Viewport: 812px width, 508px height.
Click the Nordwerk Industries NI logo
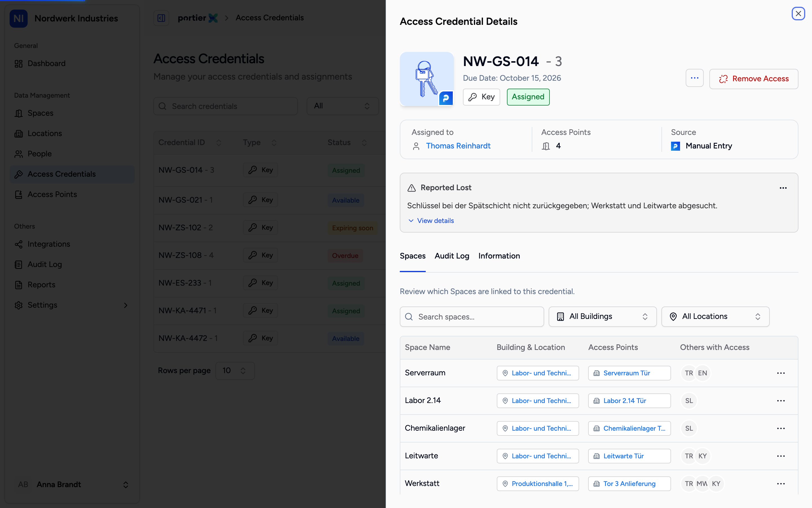coord(18,18)
